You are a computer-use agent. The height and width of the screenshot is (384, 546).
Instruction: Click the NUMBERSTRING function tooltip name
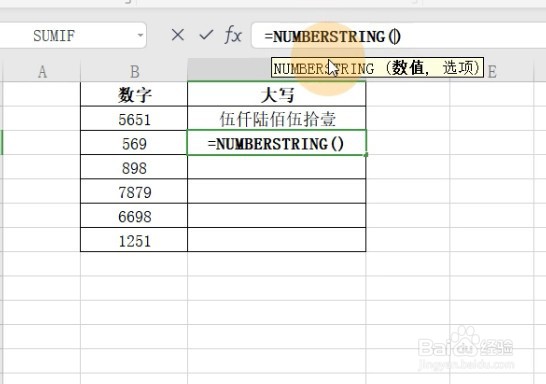point(323,69)
